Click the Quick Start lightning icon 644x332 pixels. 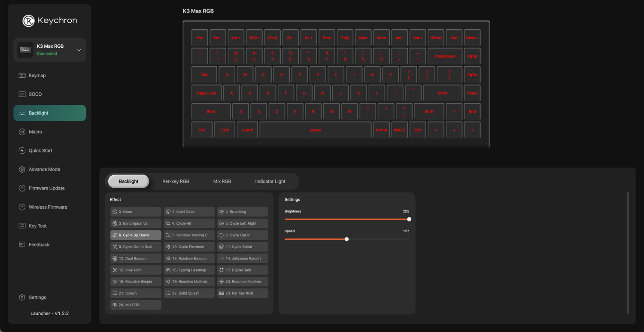(22, 151)
